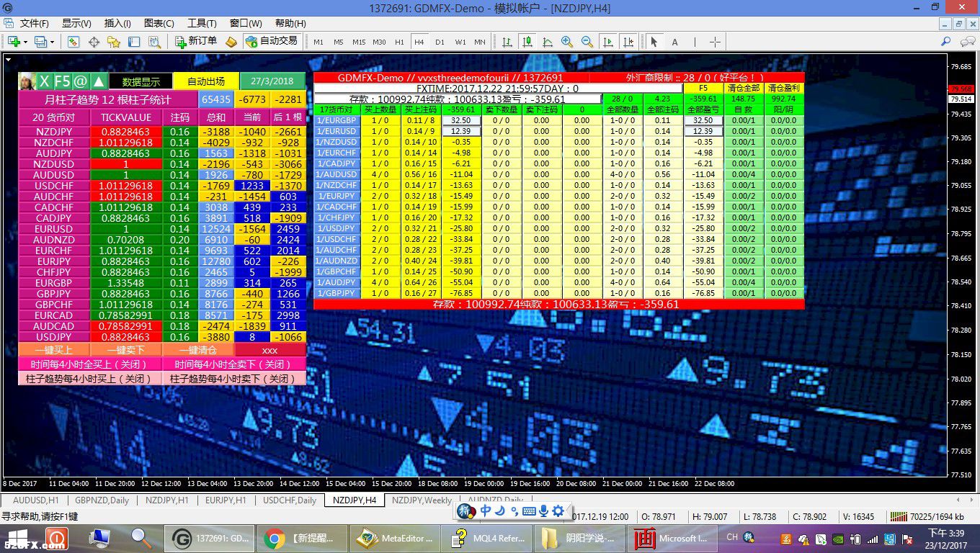Toggle 柱子趋势每4小时卖下 (关闭) switch
Viewport: 980px width, 553px height.
tap(234, 378)
